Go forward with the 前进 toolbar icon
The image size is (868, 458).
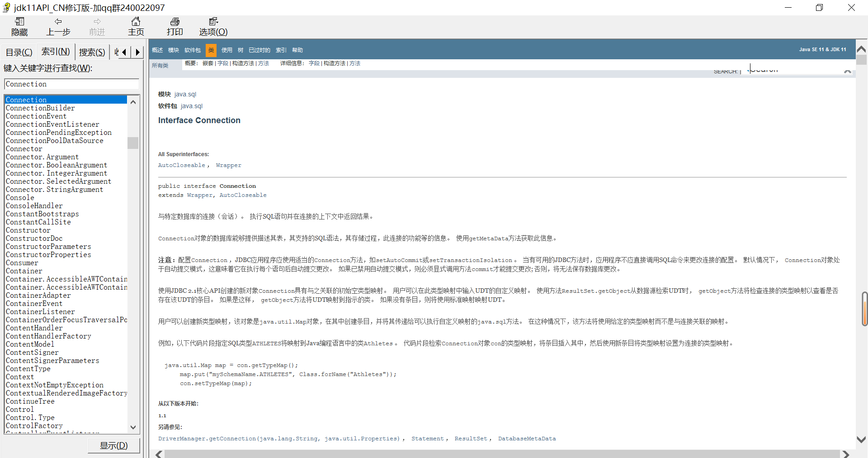[97, 27]
